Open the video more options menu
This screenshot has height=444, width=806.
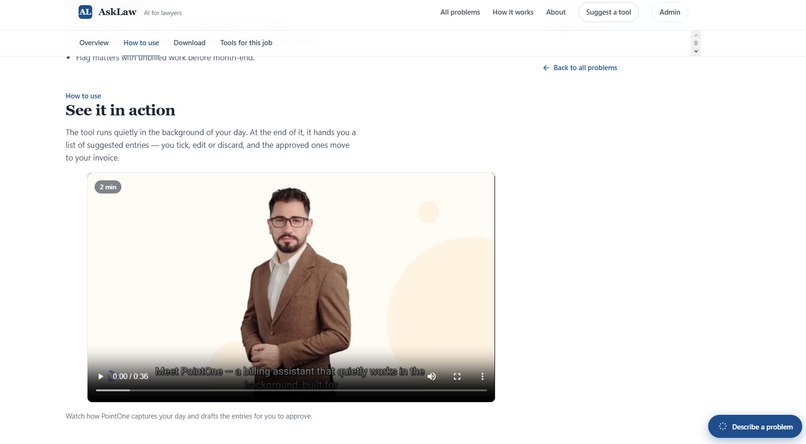click(482, 376)
